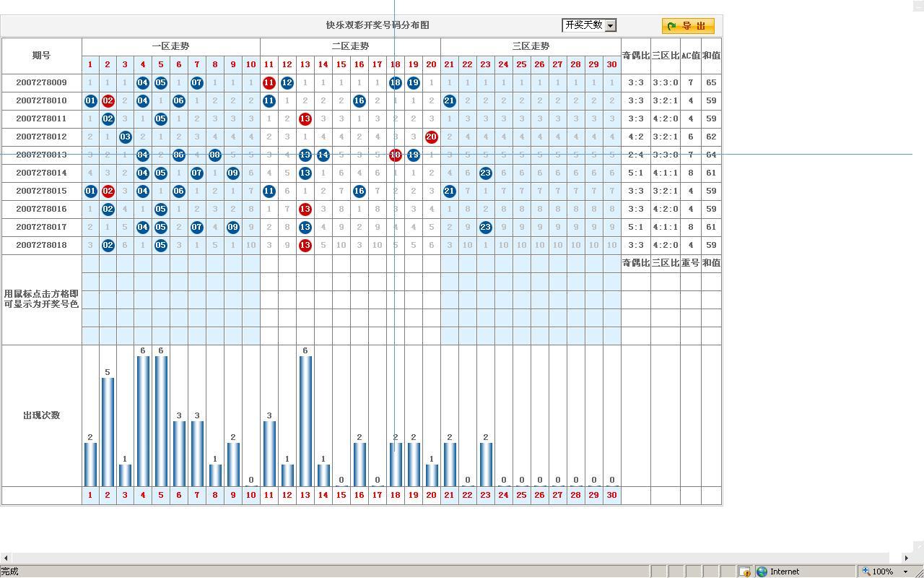Click the 导出 export button
The width and height of the screenshot is (924, 578).
click(688, 26)
